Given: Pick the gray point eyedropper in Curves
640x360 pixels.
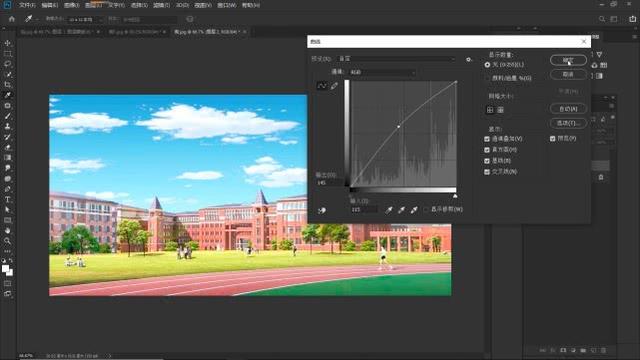Looking at the screenshot, I should coord(401,210).
